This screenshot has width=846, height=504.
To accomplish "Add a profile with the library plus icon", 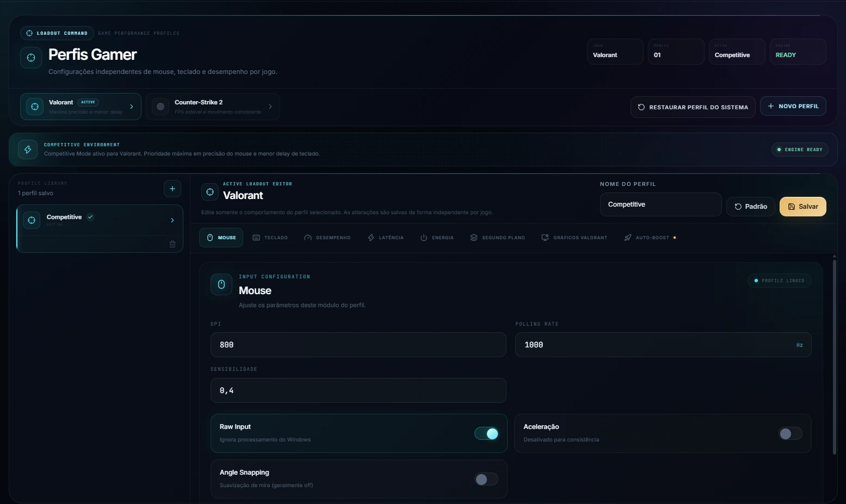I will tap(172, 189).
